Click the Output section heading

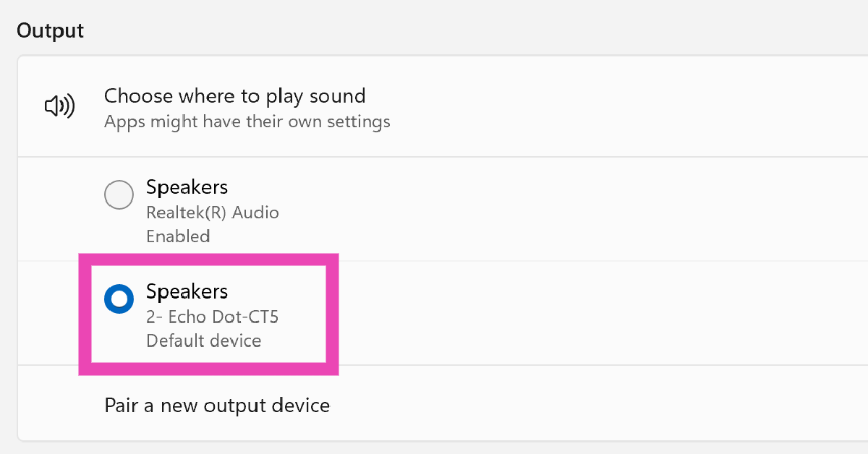pyautogui.click(x=50, y=30)
